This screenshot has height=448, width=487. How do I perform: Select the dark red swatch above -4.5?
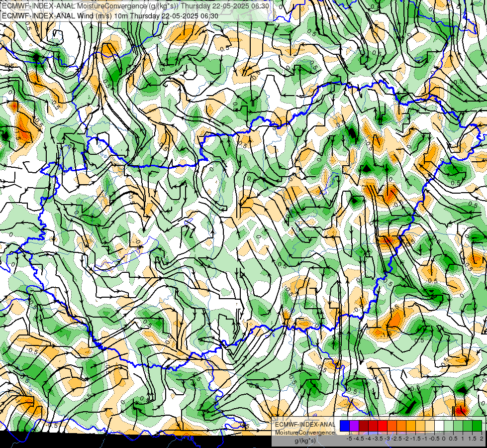(x=364, y=426)
